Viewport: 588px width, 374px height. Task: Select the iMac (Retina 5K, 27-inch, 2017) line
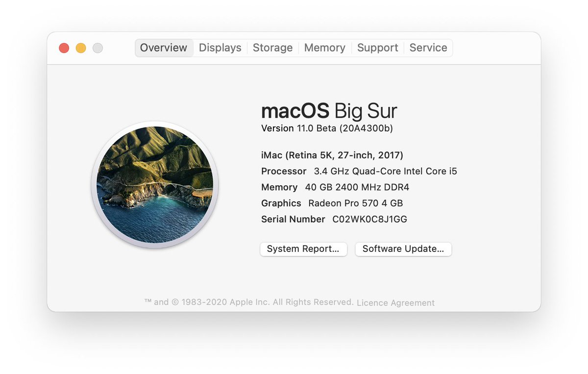pos(332,155)
